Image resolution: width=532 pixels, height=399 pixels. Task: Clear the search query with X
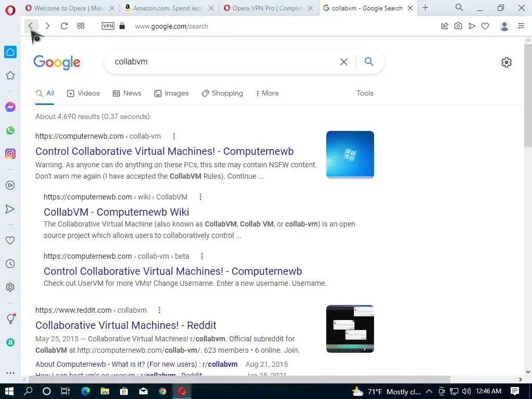click(x=344, y=62)
